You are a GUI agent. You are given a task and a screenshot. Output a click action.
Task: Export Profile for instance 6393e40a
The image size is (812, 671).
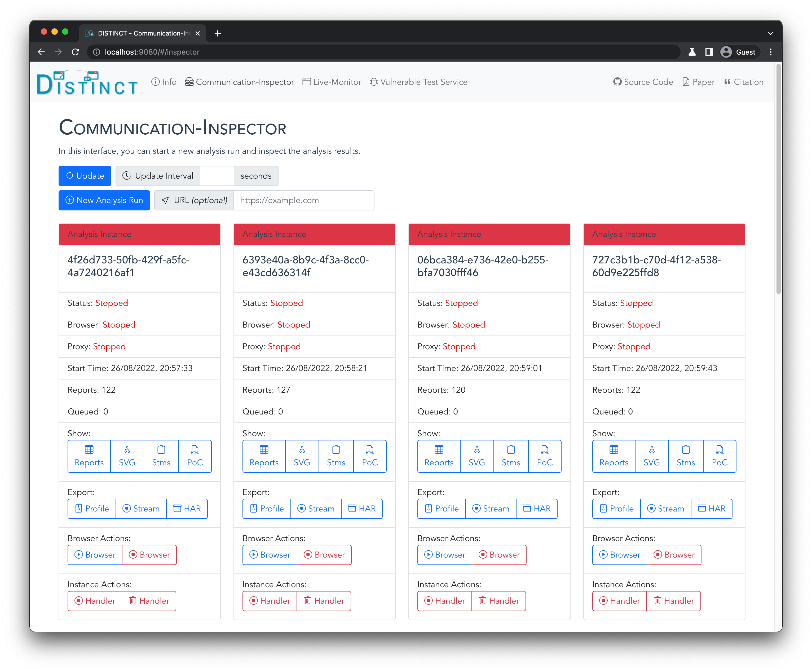point(267,509)
